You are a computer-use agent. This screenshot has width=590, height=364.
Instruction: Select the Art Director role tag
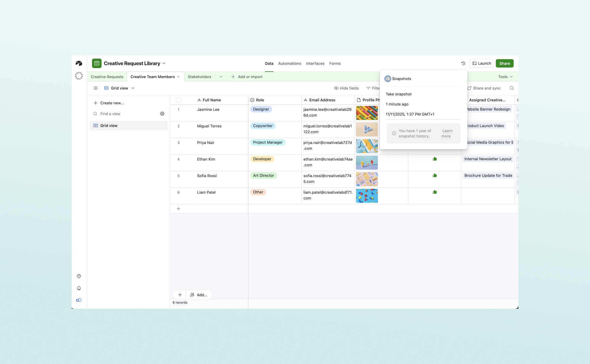(263, 175)
